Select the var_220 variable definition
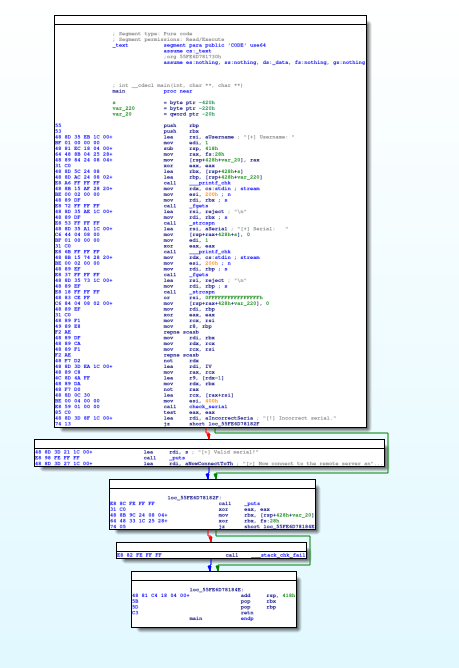 pyautogui.click(x=164, y=108)
